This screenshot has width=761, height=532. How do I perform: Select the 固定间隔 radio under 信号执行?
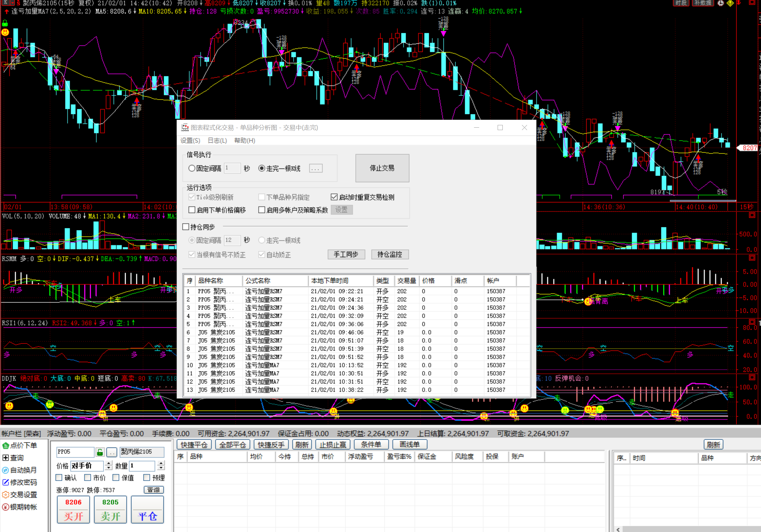click(192, 168)
